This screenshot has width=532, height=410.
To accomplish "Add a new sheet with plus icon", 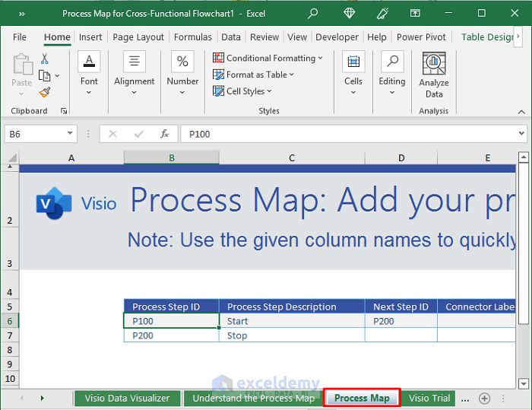I will point(484,399).
